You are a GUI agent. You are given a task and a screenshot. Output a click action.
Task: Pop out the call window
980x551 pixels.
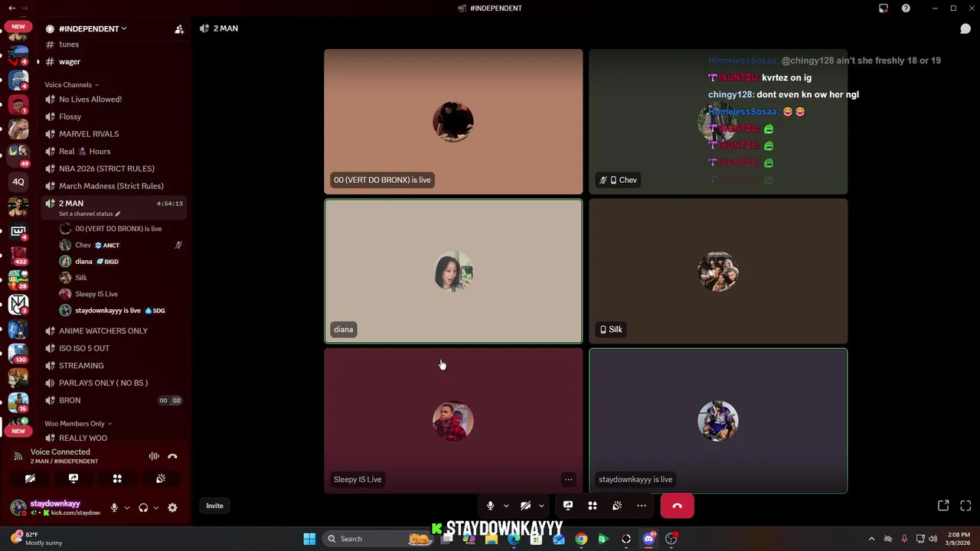pos(943,506)
